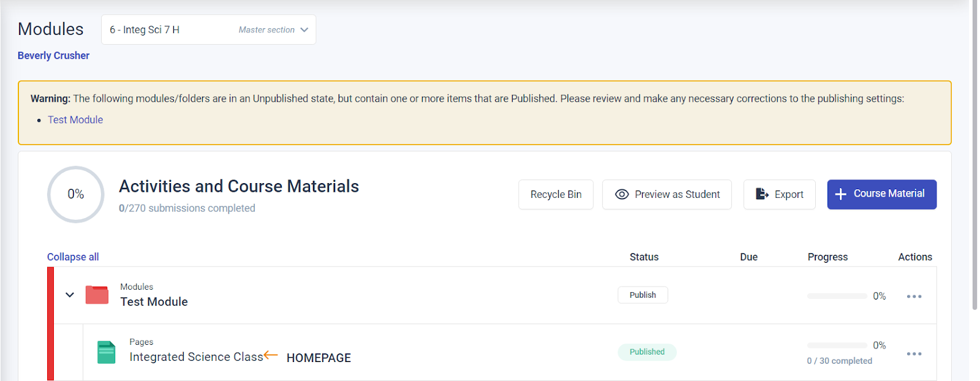This screenshot has width=980, height=381.
Task: Open actions menu for Test Module
Action: click(914, 296)
